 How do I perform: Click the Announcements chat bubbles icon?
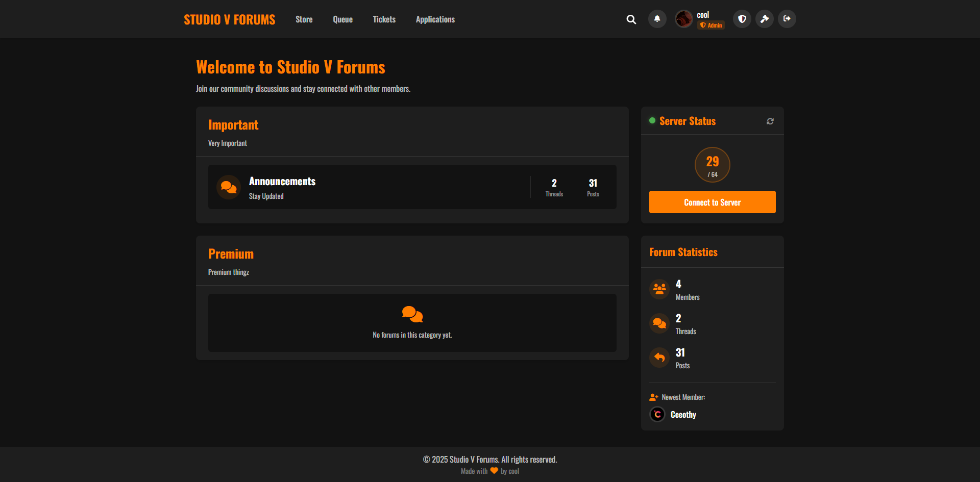click(x=229, y=187)
